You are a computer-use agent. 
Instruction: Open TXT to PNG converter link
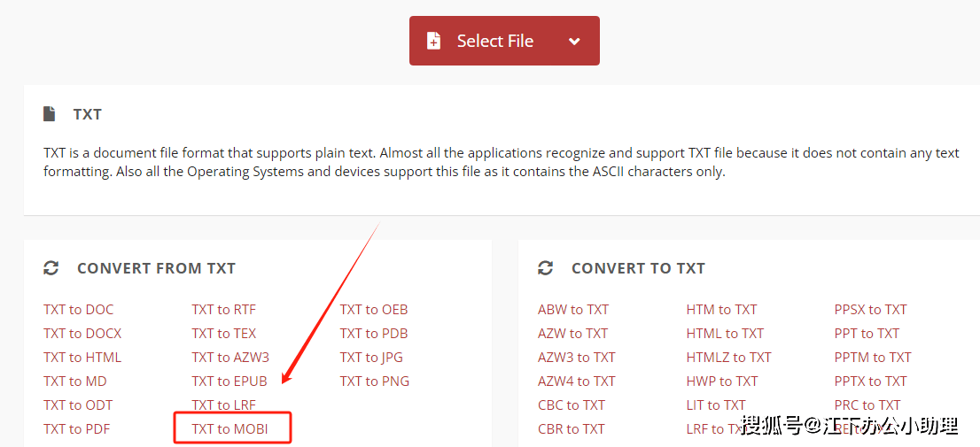[375, 381]
